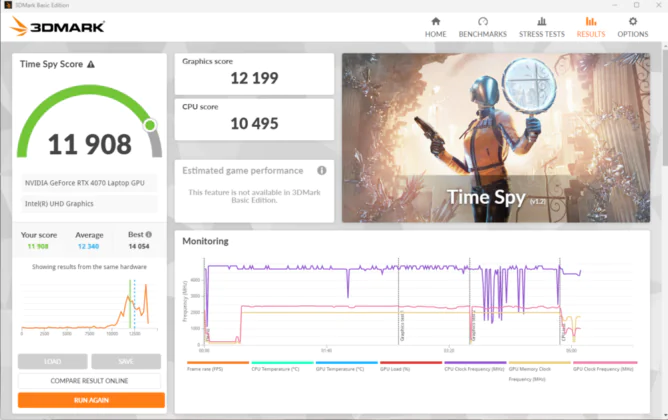Click the Time Spy score 11 908

[x=89, y=144]
